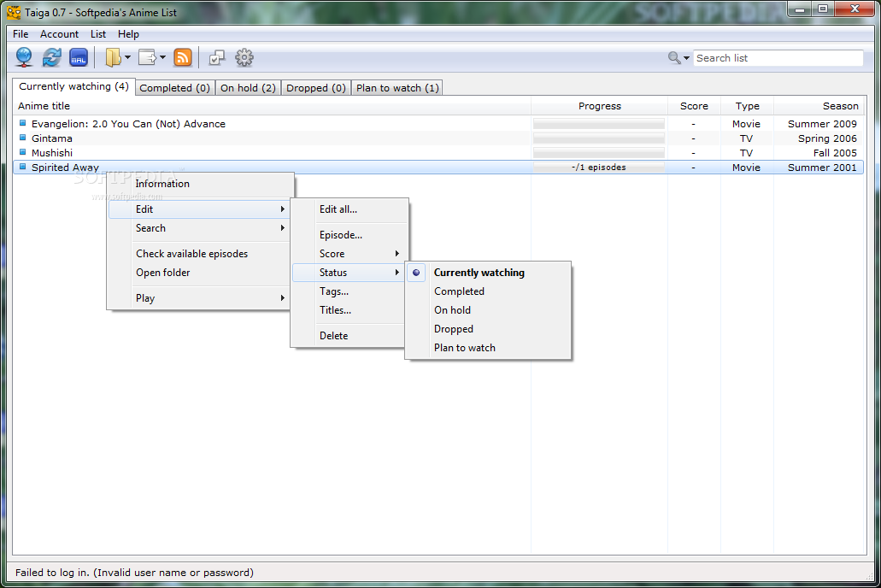Click the tools export icon
881x588 pixels.
pos(147,57)
